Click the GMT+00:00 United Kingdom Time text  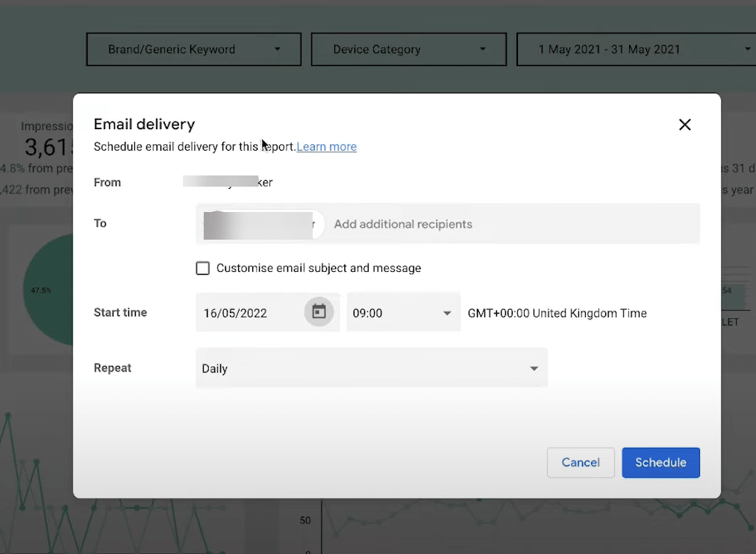(557, 313)
